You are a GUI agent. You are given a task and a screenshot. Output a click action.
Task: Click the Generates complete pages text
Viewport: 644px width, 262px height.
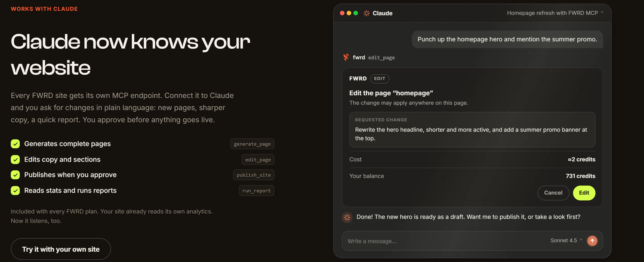68,144
